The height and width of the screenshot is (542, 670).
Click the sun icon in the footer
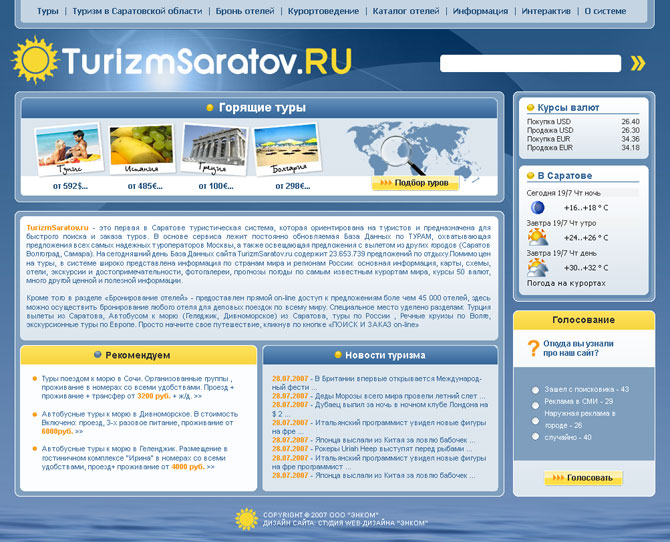(246, 519)
